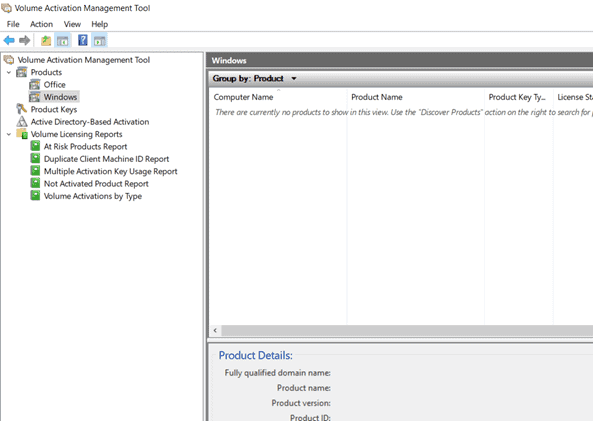The height and width of the screenshot is (421, 593).
Task: Click the Product Details heading
Action: (x=256, y=356)
